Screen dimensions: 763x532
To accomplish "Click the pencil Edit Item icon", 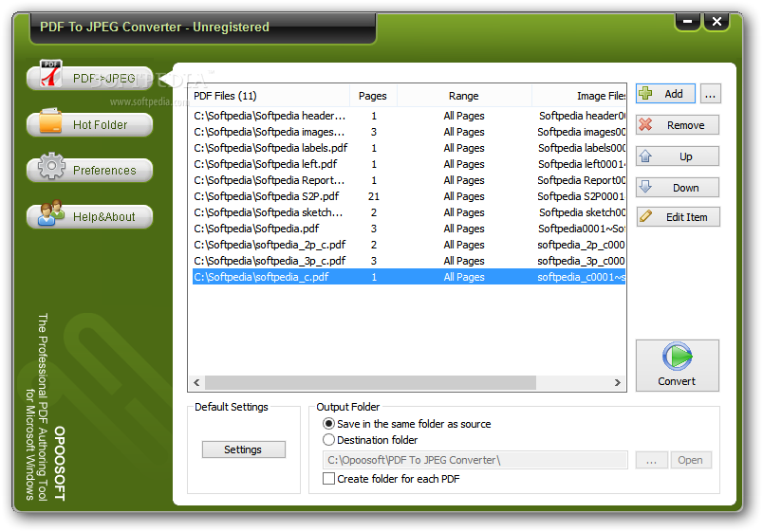I will pyautogui.click(x=645, y=216).
